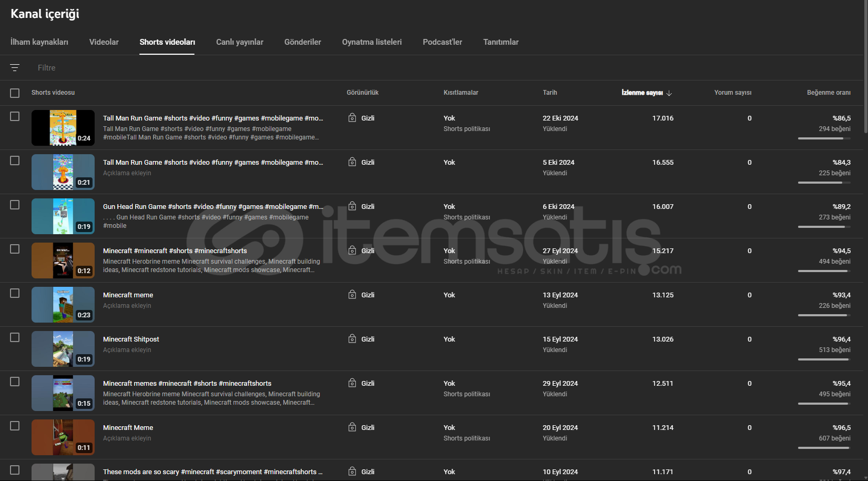The image size is (868, 481).
Task: Click the lock icon for 20 Eyl 2024 video
Action: pos(352,427)
